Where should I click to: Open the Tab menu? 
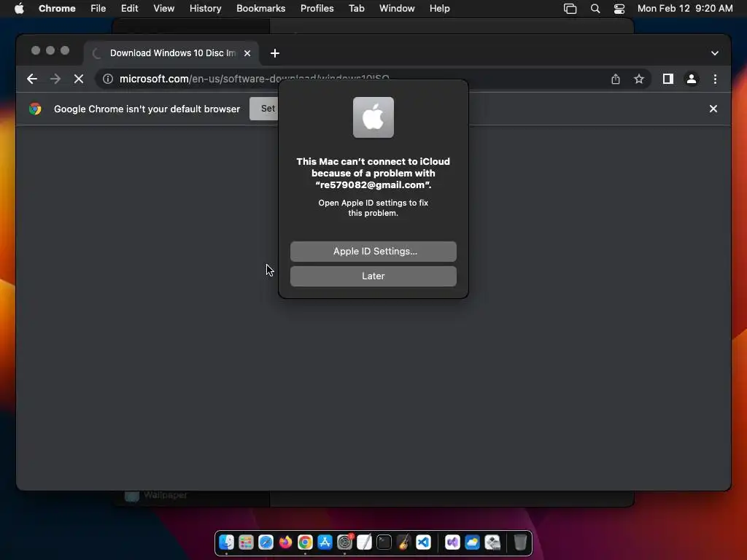[356, 9]
